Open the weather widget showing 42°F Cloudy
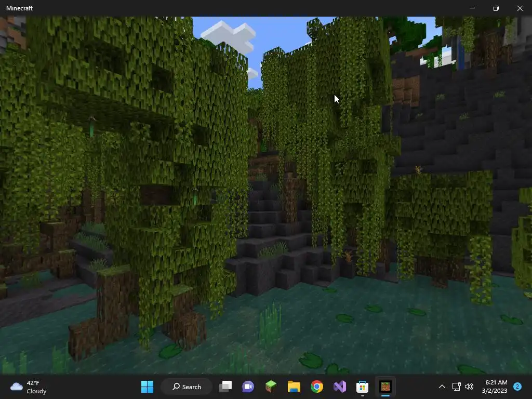Screen dimensions: 532x399 [x=29, y=387]
